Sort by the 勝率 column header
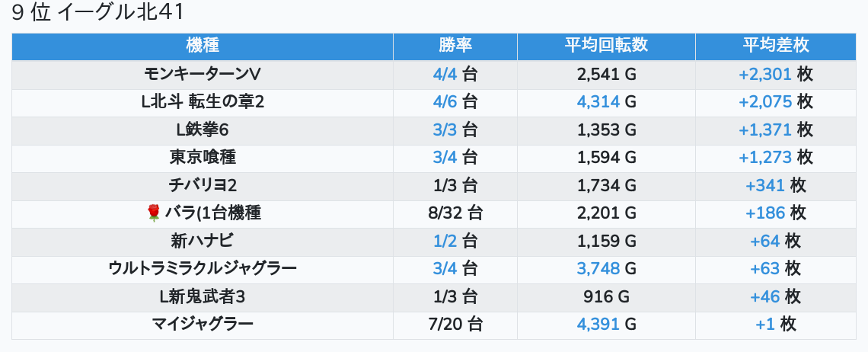 pyautogui.click(x=455, y=46)
